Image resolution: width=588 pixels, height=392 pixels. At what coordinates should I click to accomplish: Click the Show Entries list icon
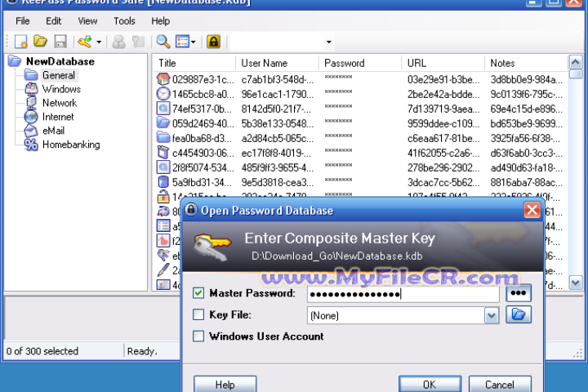183,42
